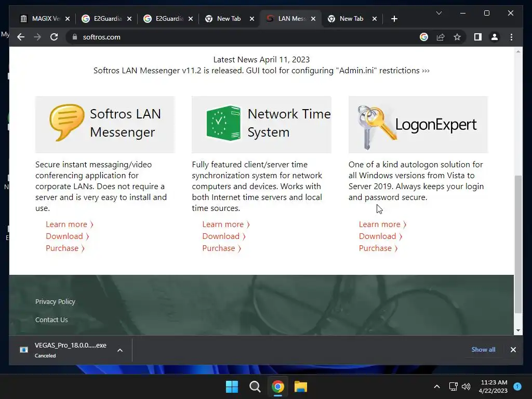Close the LAN Messenger tab

tap(313, 19)
